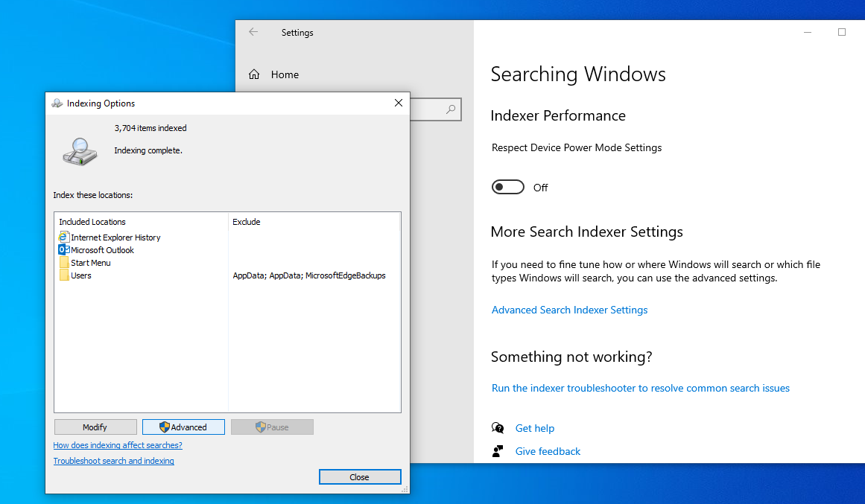Maximize the Settings window
This screenshot has width=865, height=504.
click(x=842, y=32)
